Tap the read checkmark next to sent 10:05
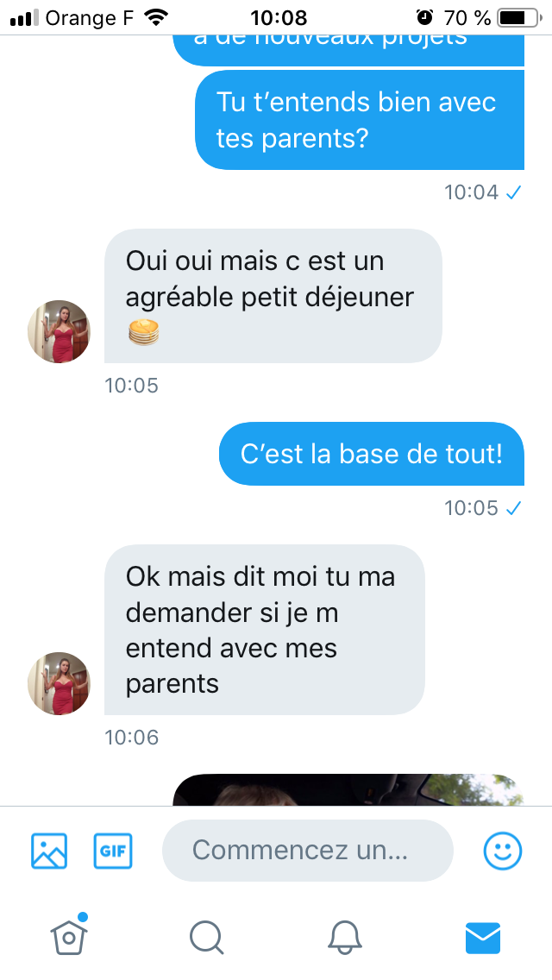The image size is (552, 980). point(513,508)
